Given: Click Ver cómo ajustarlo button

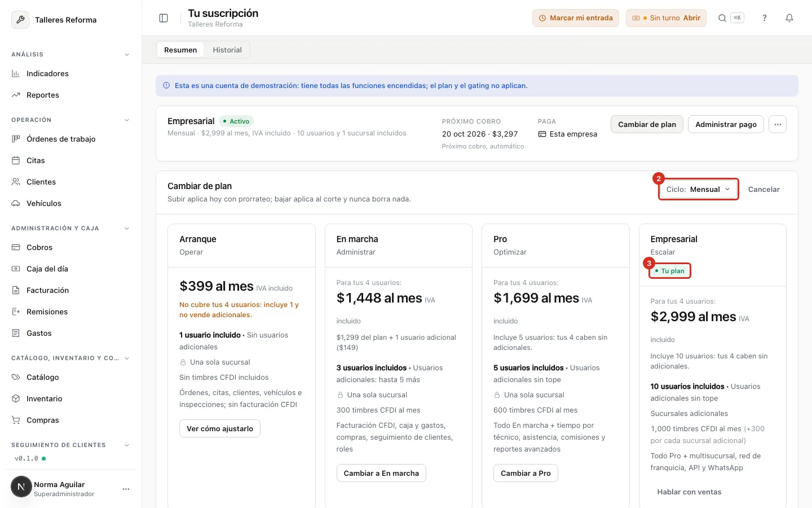Looking at the screenshot, I should 220,428.
